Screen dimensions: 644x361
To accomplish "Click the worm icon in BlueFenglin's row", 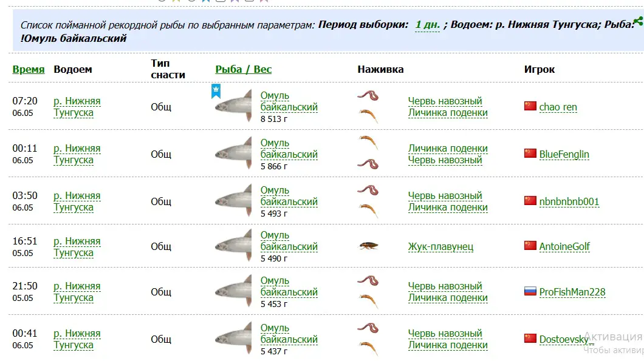I will pyautogui.click(x=368, y=164).
